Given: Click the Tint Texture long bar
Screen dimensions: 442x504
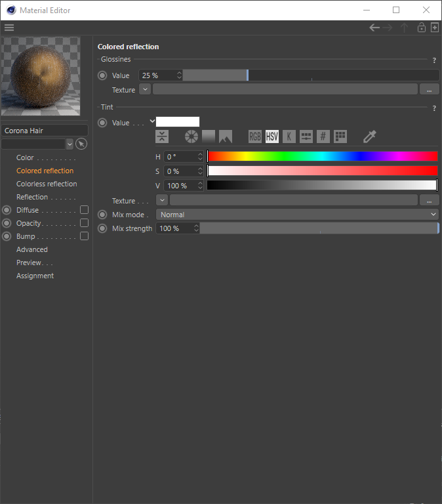Looking at the screenshot, I should [x=294, y=200].
